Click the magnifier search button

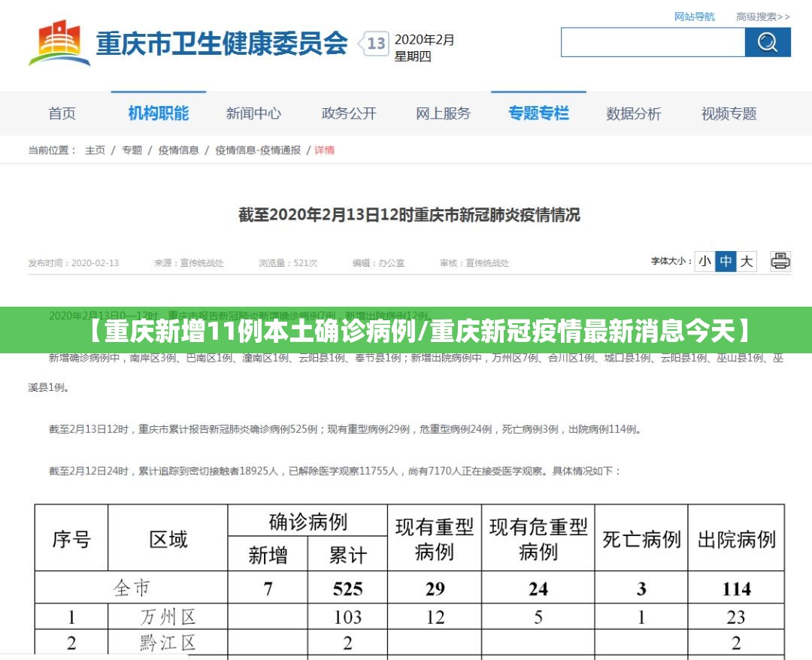(x=768, y=42)
